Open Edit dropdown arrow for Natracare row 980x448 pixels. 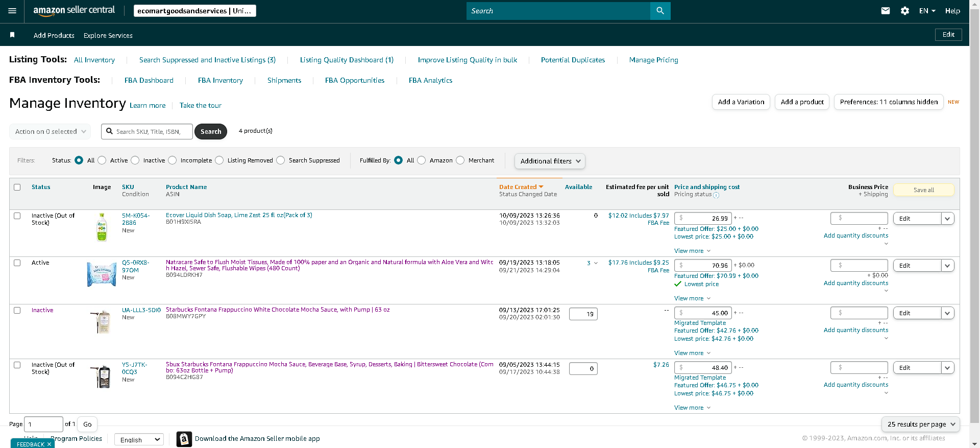[948, 266]
